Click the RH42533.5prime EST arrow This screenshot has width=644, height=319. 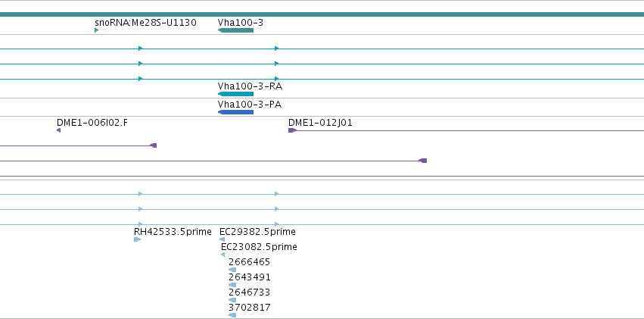coord(137,239)
